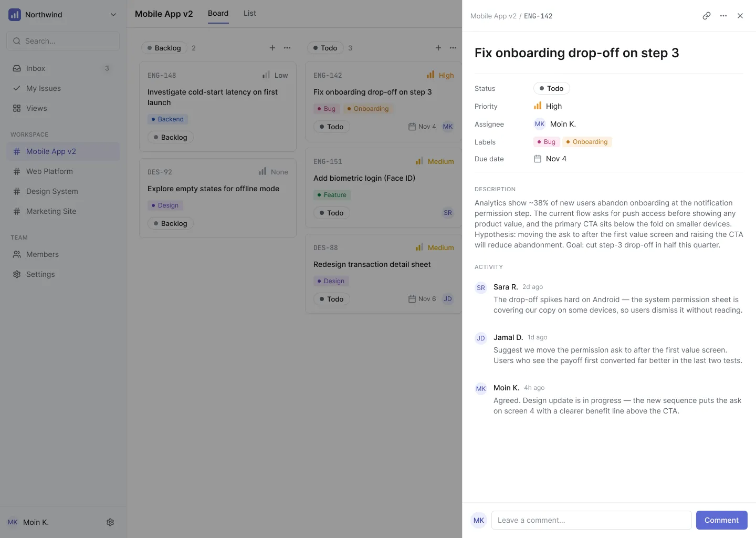Open the Backlog column options menu
Viewport: 756px width, 538px height.
(x=287, y=48)
